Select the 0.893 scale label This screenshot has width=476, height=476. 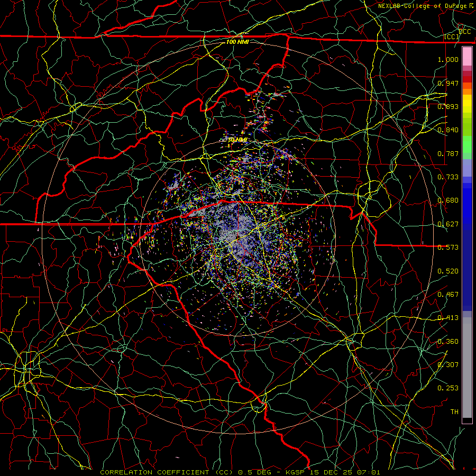448,106
